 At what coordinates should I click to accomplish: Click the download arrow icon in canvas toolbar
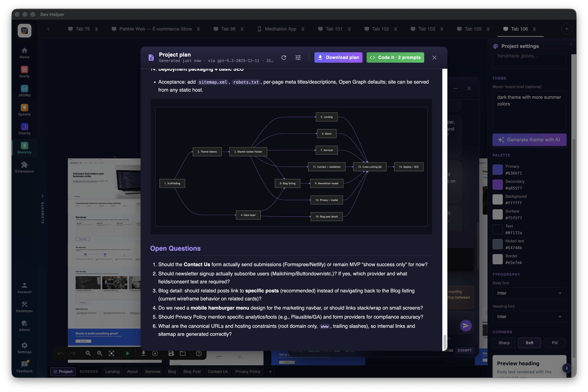pos(143,353)
